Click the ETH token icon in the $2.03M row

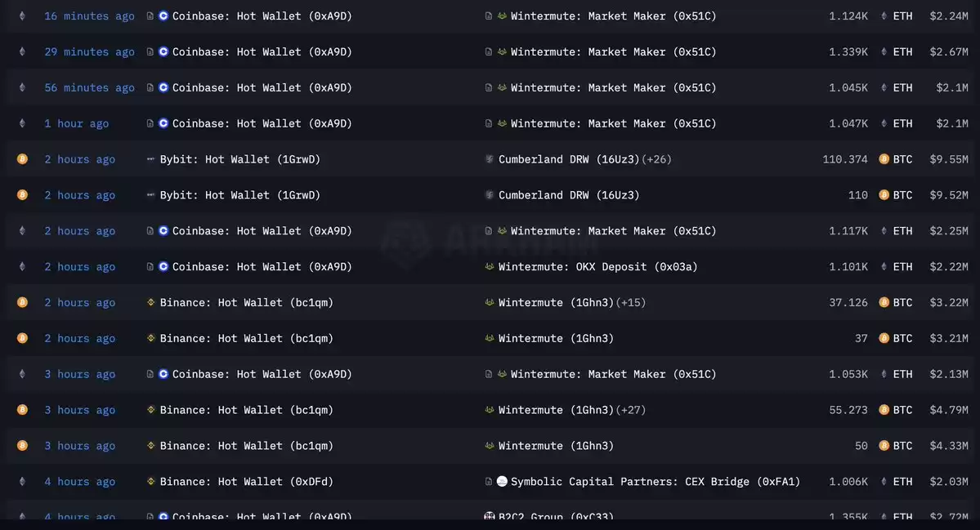[884, 481]
